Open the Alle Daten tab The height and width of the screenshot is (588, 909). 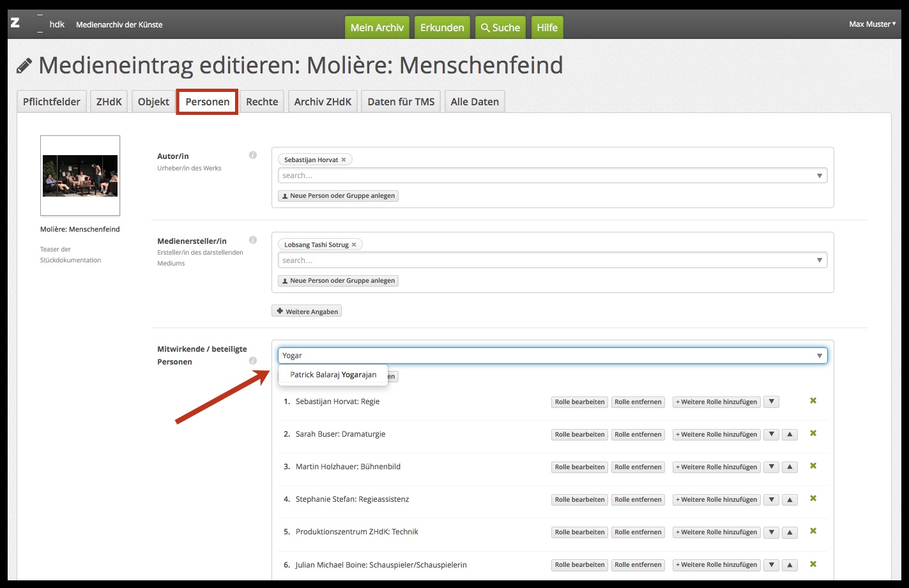click(x=475, y=102)
